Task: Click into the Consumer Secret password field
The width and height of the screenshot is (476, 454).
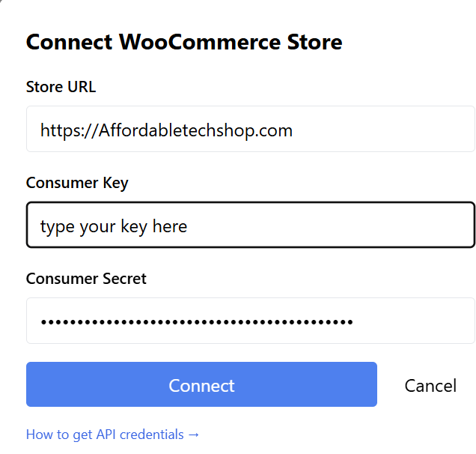Action: click(x=250, y=321)
